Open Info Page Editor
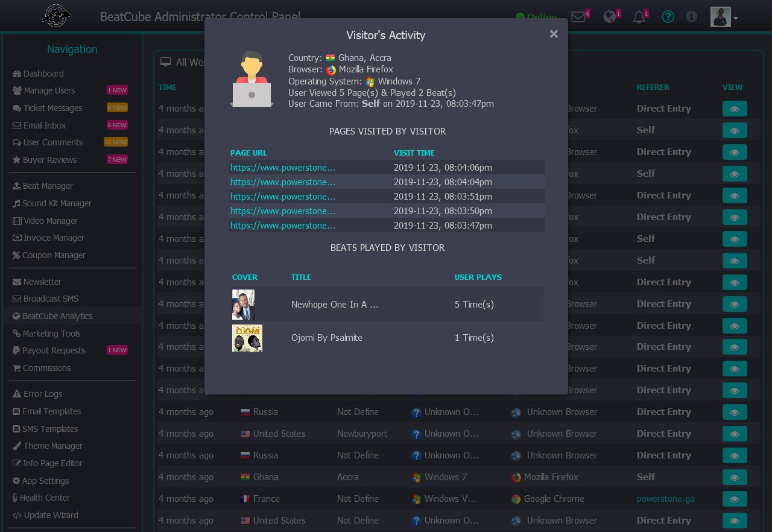 click(x=48, y=463)
